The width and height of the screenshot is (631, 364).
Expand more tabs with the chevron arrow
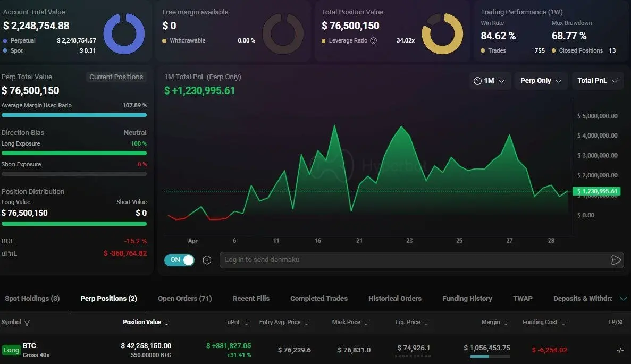click(624, 299)
